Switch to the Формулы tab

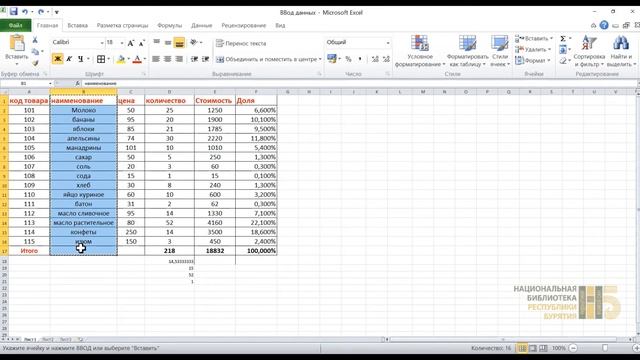pyautogui.click(x=169, y=25)
